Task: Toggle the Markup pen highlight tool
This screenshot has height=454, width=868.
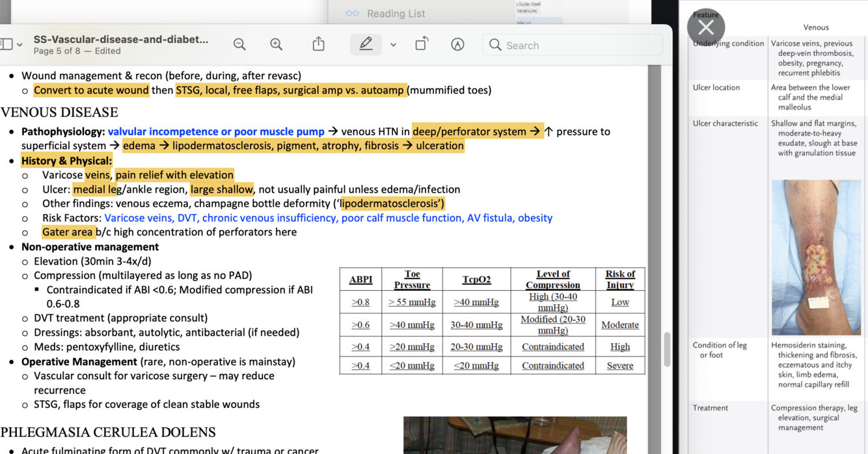Action: point(366,44)
